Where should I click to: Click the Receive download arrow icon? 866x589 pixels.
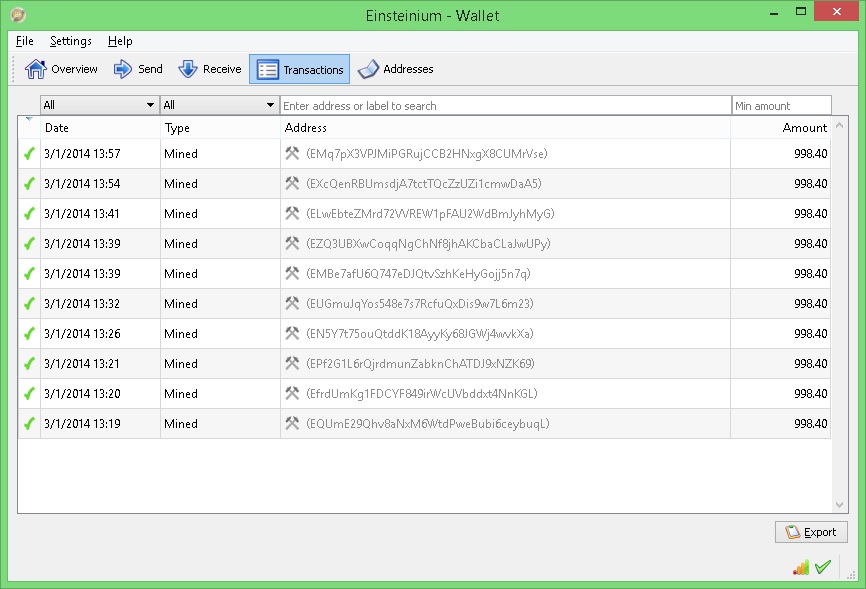(188, 69)
